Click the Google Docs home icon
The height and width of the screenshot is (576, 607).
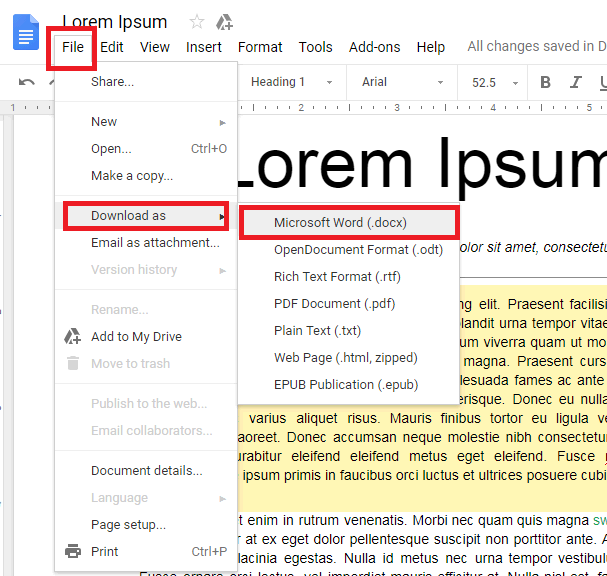pyautogui.click(x=26, y=33)
